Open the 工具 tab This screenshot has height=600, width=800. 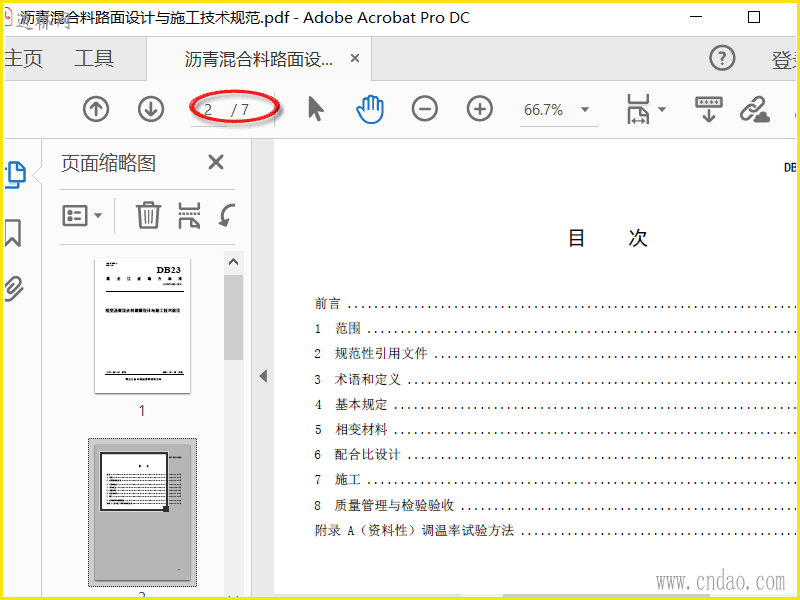point(94,59)
